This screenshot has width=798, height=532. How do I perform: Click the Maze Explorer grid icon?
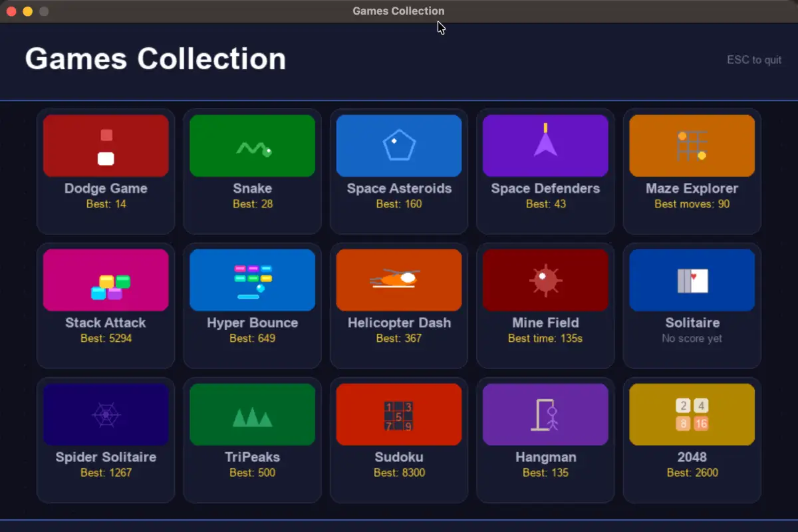[692, 146]
